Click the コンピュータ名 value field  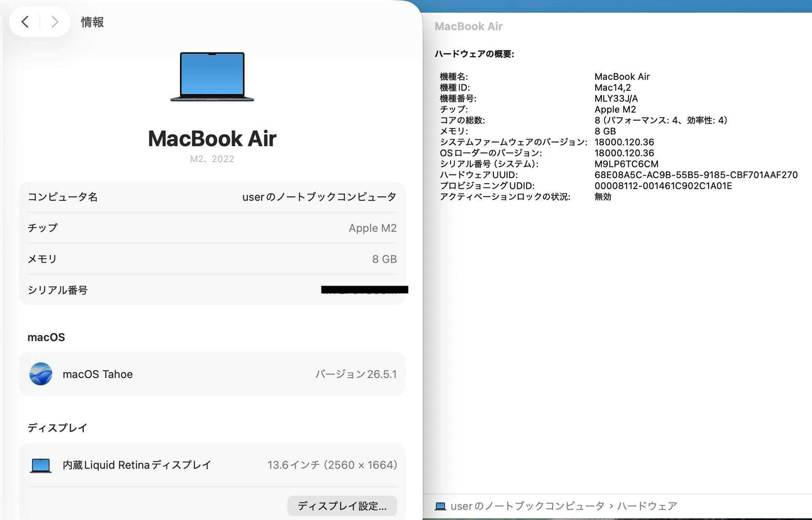click(x=319, y=197)
